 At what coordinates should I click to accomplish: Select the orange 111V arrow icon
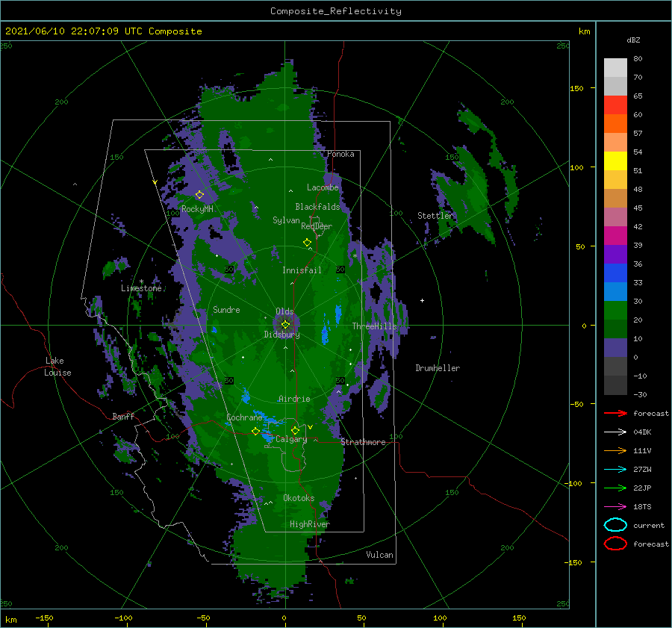click(x=615, y=450)
